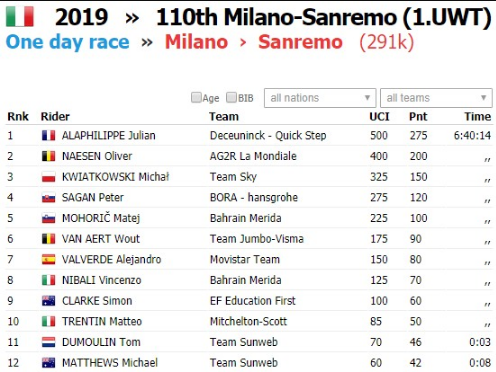The width and height of the screenshot is (496, 372).
Task: Click the Slovak flag next to Sagan
Action: (x=48, y=197)
